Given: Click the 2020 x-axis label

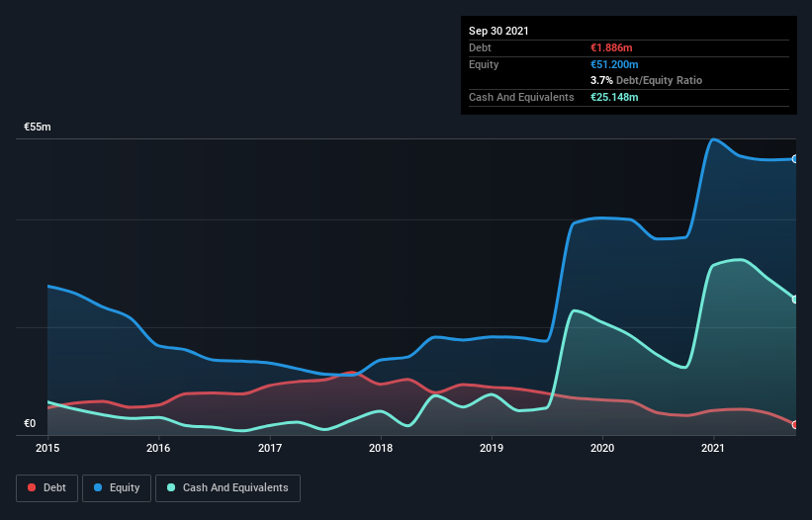Looking at the screenshot, I should [x=602, y=448].
